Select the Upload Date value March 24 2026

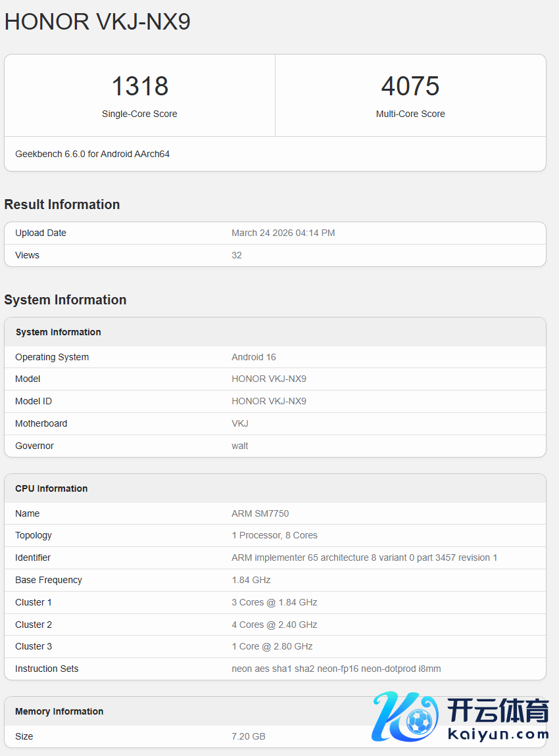(283, 233)
